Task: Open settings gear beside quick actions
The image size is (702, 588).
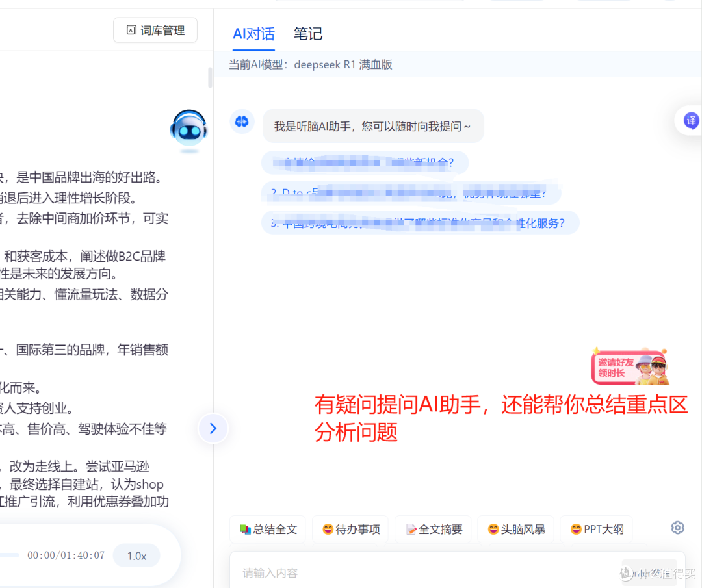Action: pos(677,528)
